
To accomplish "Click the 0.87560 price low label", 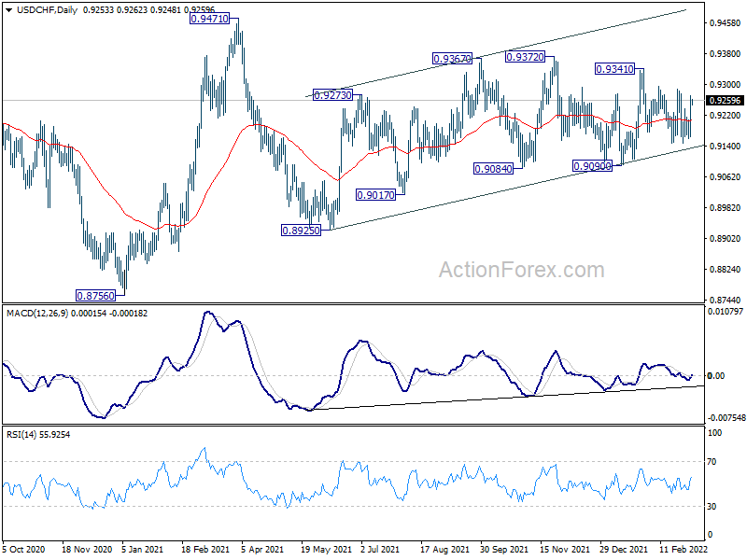I will 96,296.
